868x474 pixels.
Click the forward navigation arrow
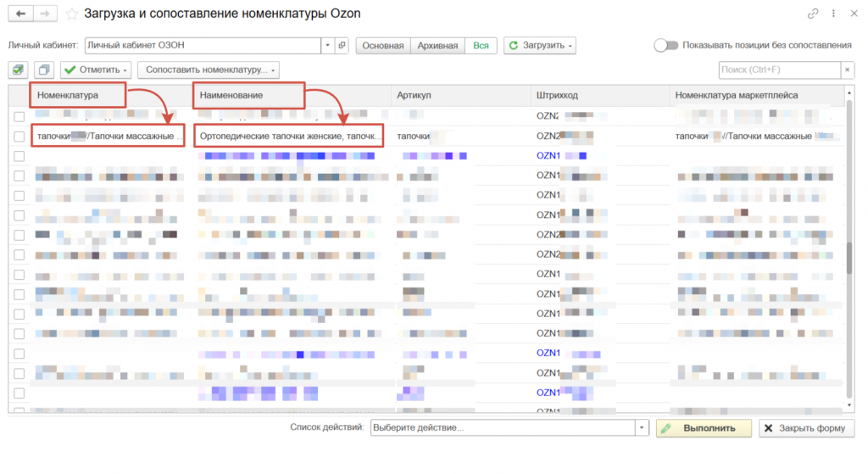click(46, 14)
